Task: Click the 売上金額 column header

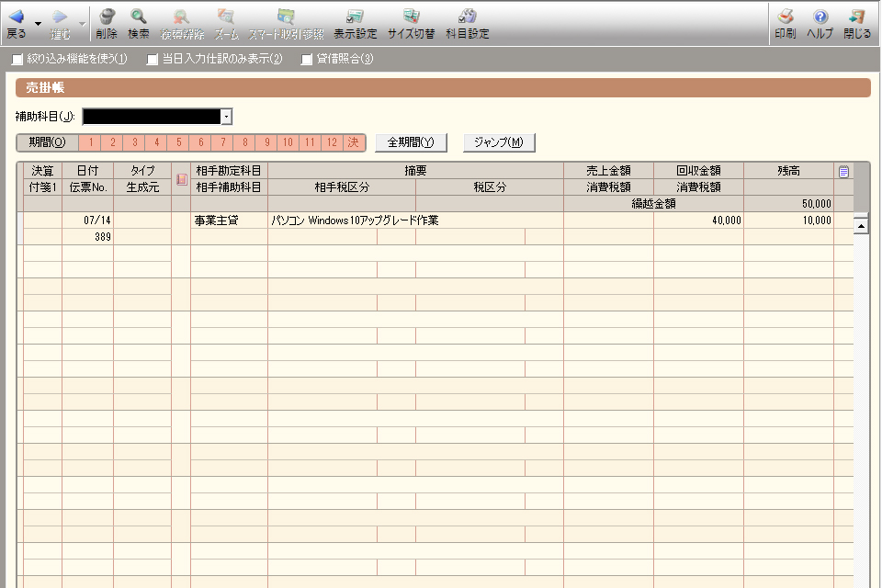Action: coord(608,171)
